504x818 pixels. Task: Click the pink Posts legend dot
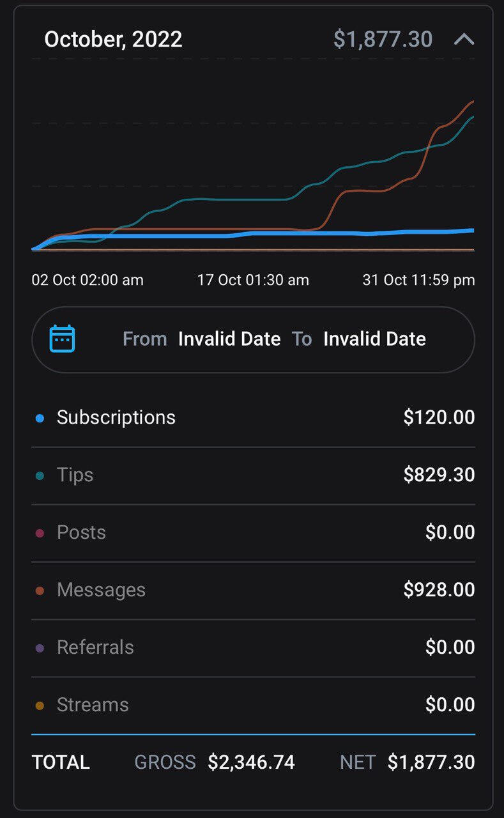pos(40,533)
